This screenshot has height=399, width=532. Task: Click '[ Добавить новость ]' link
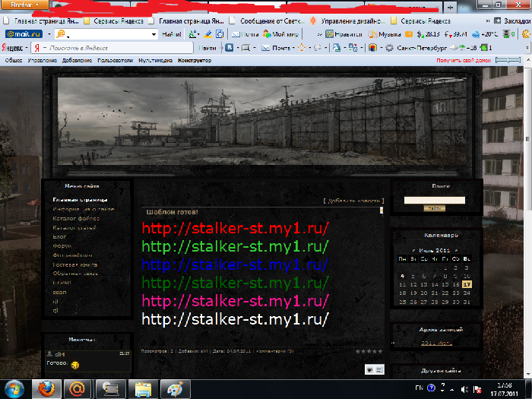(x=353, y=201)
